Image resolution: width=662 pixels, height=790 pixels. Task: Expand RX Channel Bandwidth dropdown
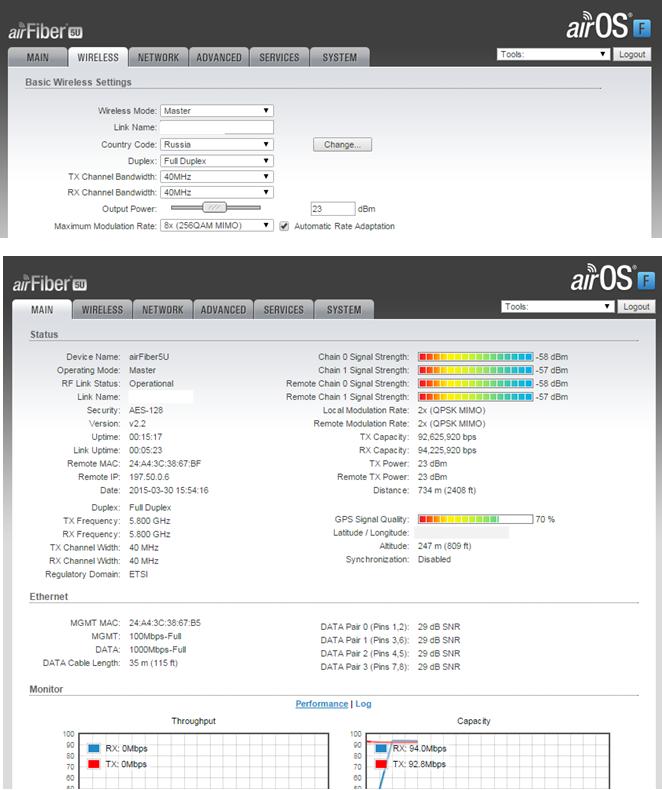(217, 192)
